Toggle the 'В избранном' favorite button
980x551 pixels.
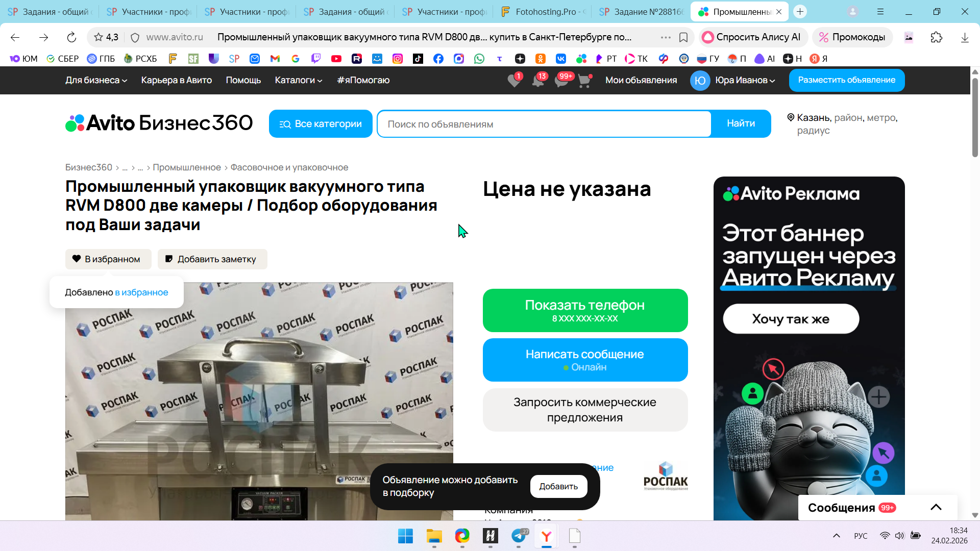click(108, 259)
